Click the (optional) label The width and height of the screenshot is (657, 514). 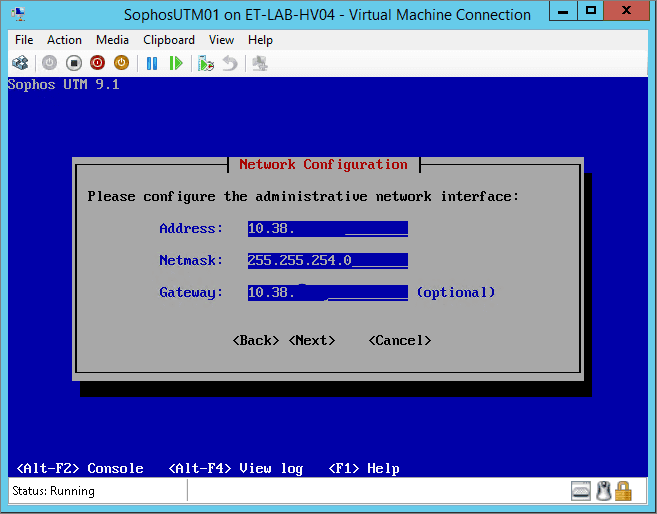click(x=456, y=292)
